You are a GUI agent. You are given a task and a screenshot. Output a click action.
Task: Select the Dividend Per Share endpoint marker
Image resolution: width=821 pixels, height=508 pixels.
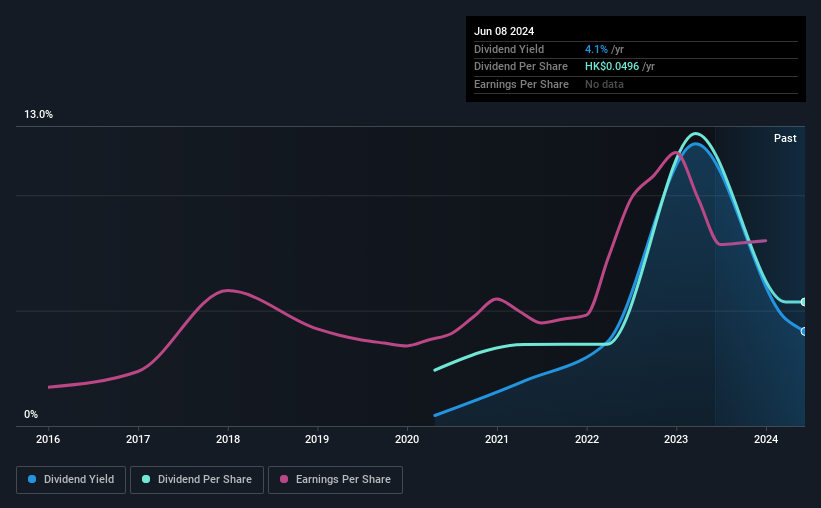point(804,302)
